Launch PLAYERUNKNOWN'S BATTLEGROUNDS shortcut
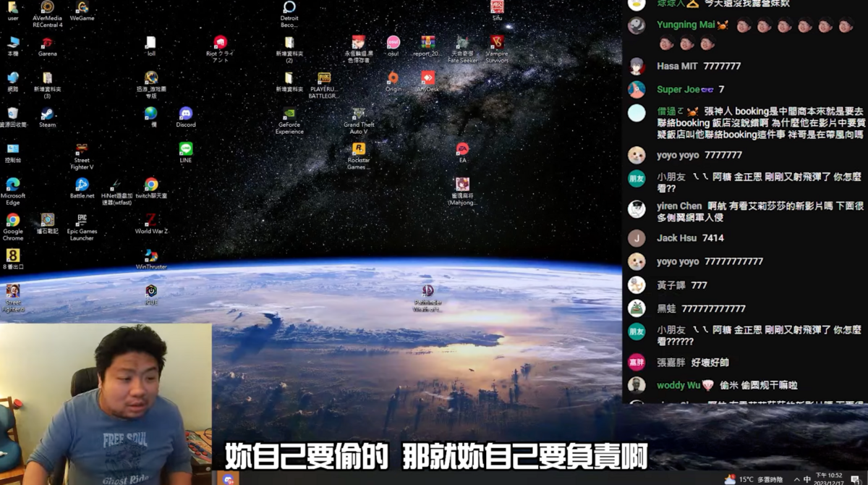Viewport: 868px width, 485px height. [x=323, y=85]
